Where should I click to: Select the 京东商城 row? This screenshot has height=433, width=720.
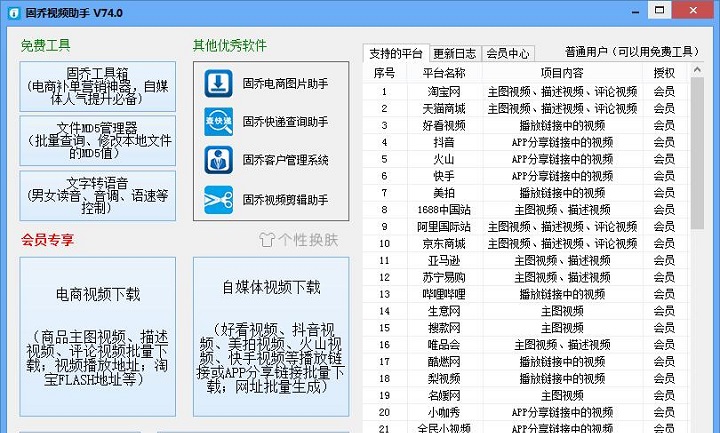pos(525,243)
